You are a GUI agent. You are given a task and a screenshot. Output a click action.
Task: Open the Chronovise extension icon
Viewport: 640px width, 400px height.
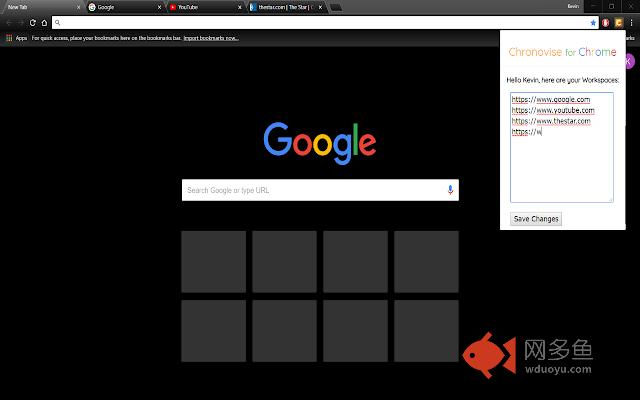coord(619,23)
